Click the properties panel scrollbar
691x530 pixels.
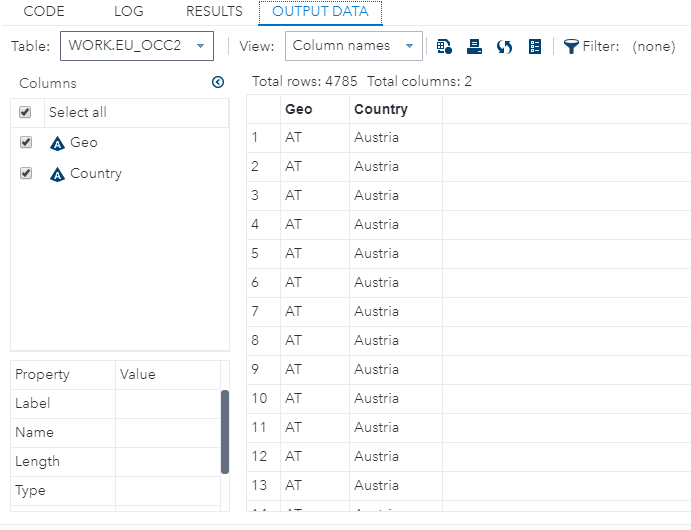pos(225,431)
